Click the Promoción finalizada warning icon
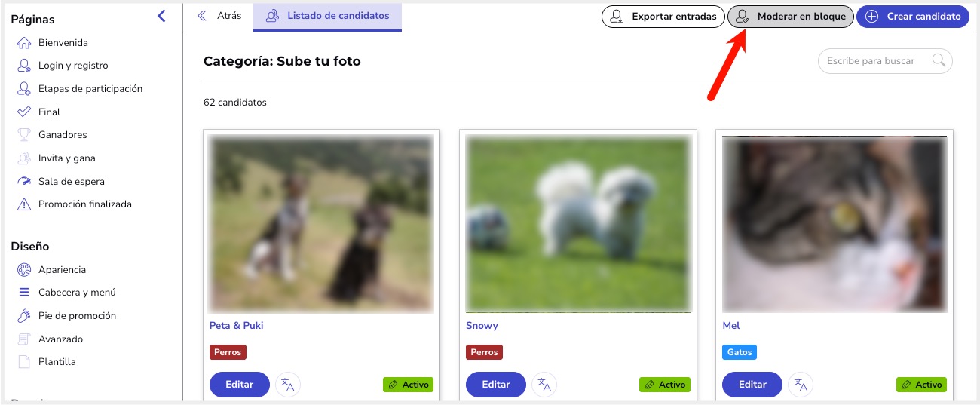 (x=24, y=204)
